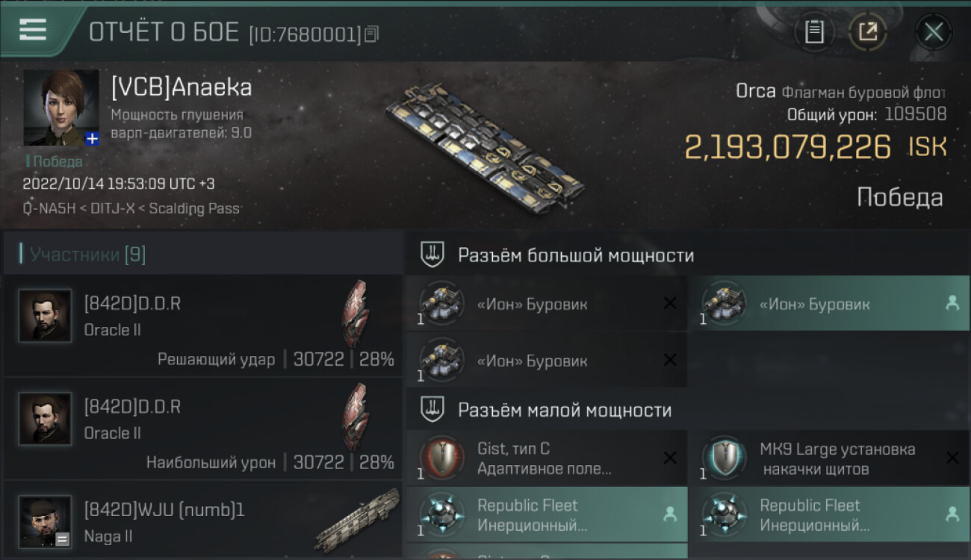The image size is (971, 560).
Task: Open the hamburger menu at top left
Action: pyautogui.click(x=33, y=30)
